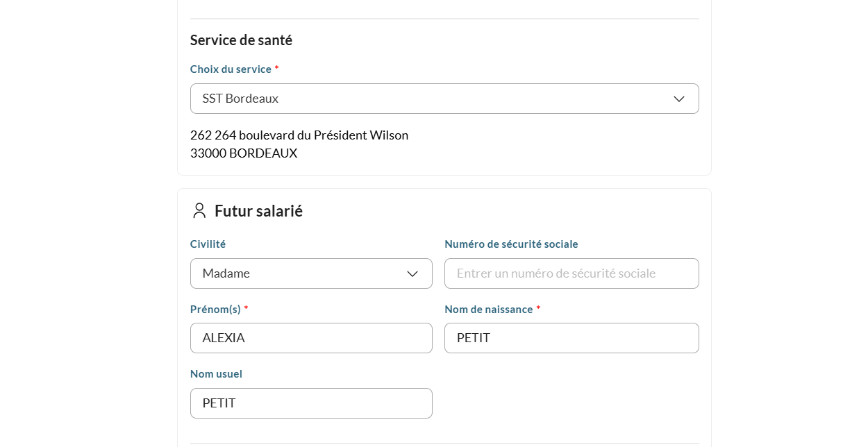Click the Prénom(s) field containing ALEXIA
Viewport: 868px width, 447px height.
tap(311, 338)
